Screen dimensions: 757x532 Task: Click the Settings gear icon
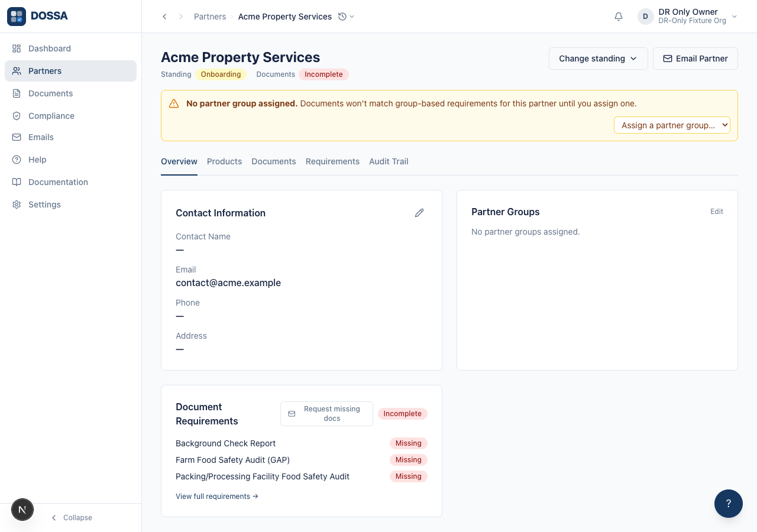click(x=17, y=205)
